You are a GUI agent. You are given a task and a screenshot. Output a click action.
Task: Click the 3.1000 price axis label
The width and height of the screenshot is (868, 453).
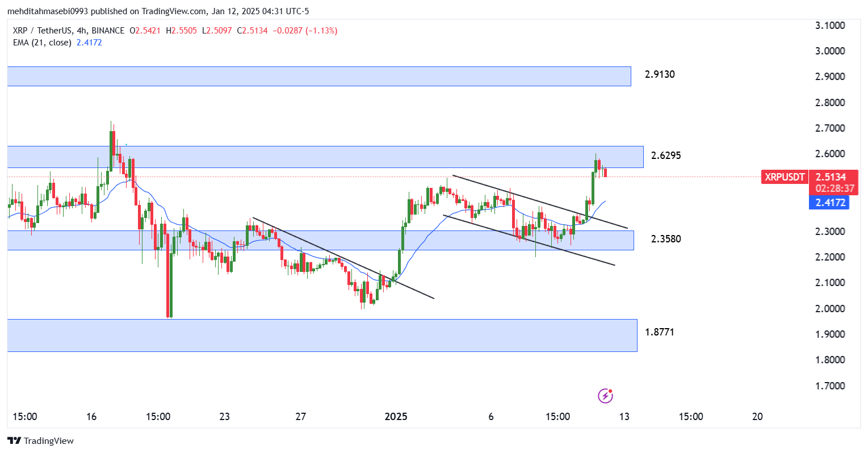pyautogui.click(x=830, y=26)
